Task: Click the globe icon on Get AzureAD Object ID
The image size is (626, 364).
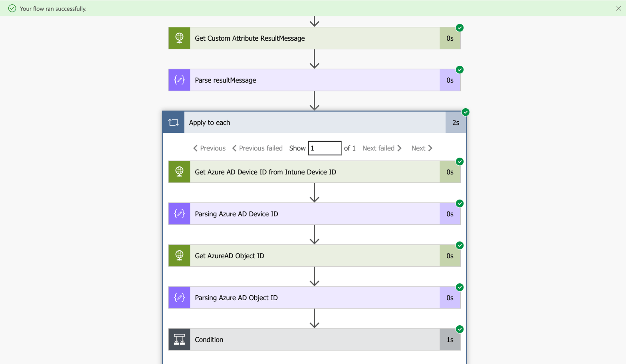Action: 179,256
